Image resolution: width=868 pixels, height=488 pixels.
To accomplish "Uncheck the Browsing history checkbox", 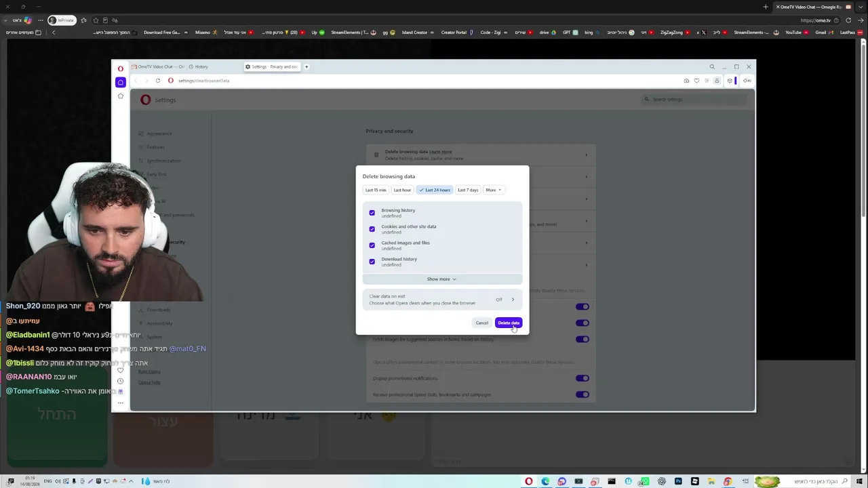I will coord(372,213).
